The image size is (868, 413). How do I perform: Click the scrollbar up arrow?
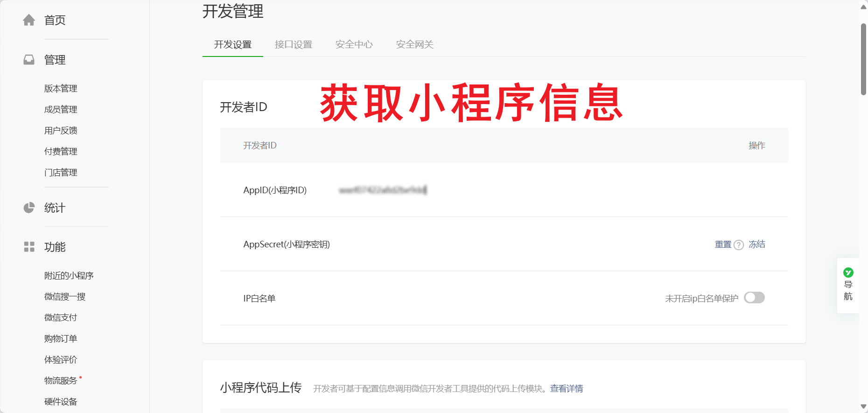(863, 6)
